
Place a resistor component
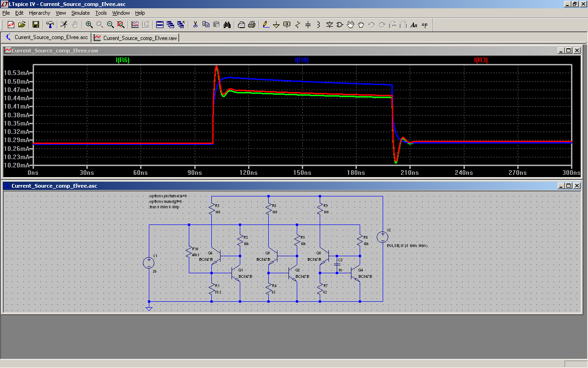tap(298, 24)
